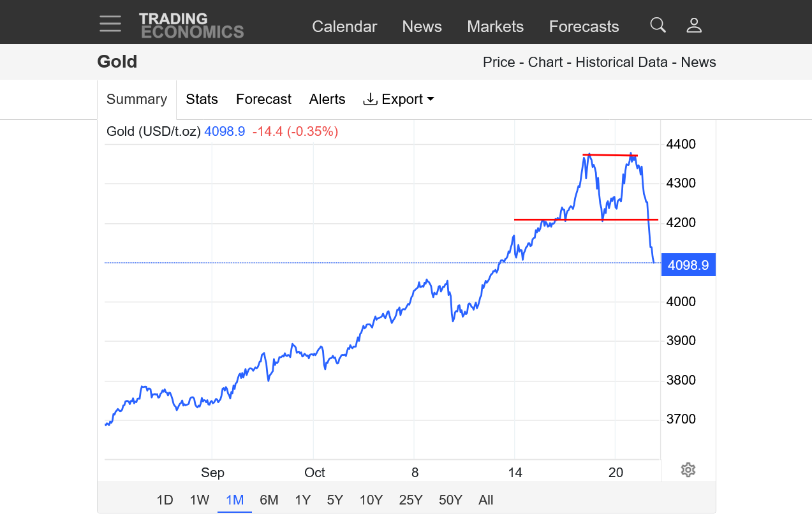Open the News navigation link

tap(422, 27)
